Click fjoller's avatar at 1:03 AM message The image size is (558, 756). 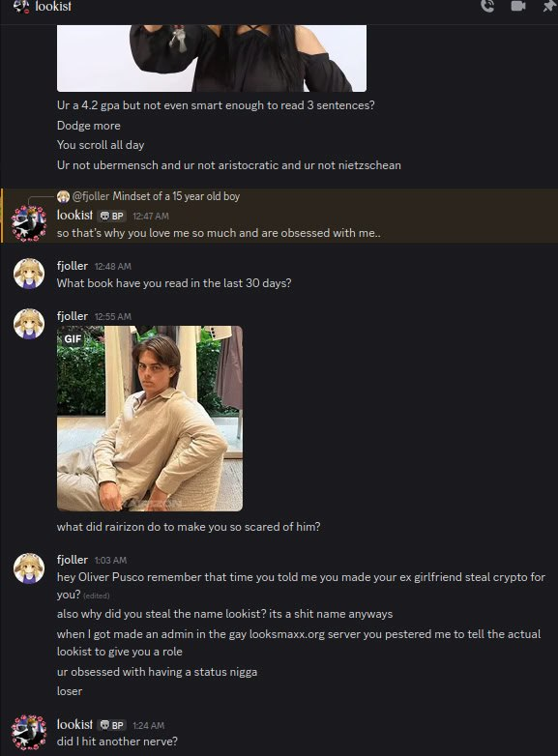29,567
